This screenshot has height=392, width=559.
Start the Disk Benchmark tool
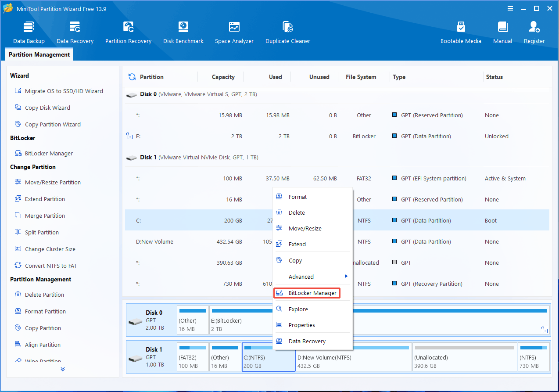pyautogui.click(x=183, y=32)
